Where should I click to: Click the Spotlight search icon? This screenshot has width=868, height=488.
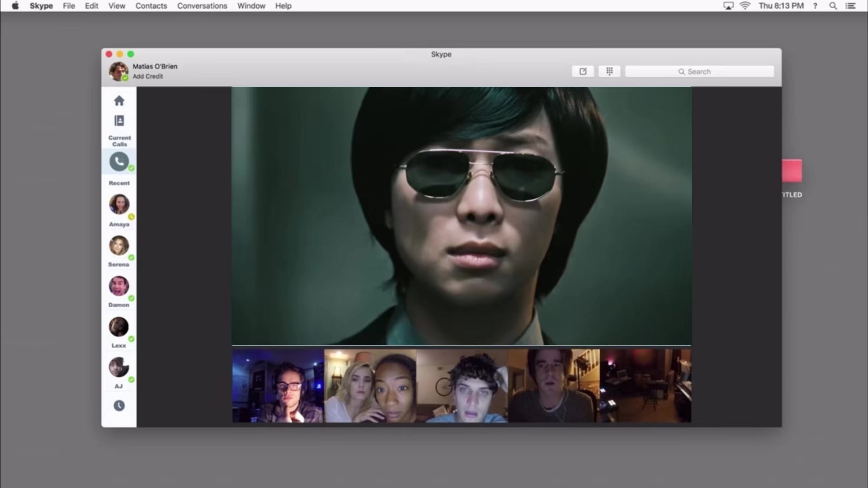833,6
